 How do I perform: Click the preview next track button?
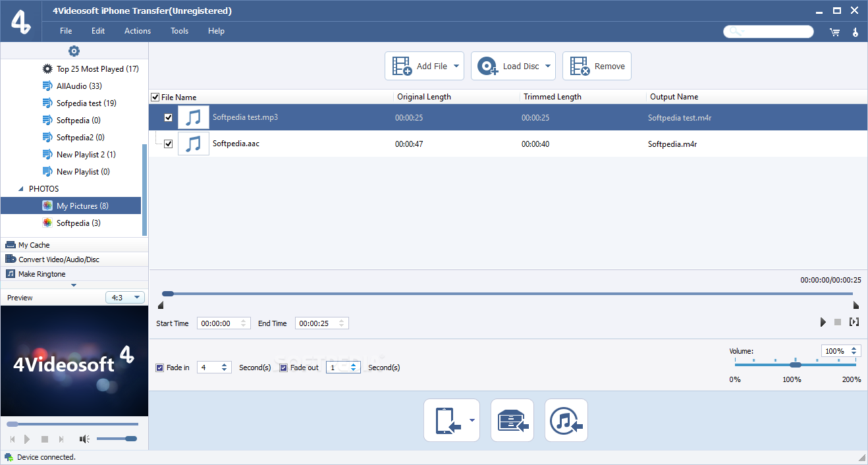tap(61, 439)
